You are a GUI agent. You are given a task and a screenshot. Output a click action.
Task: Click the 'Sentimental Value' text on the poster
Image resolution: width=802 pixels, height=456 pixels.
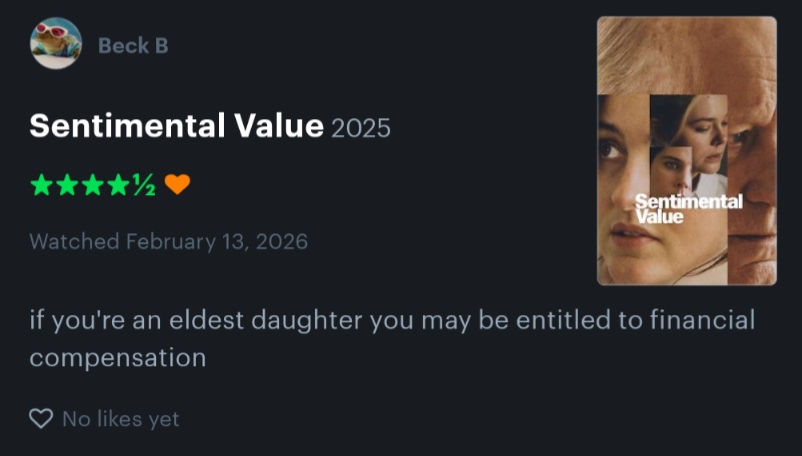pos(688,209)
